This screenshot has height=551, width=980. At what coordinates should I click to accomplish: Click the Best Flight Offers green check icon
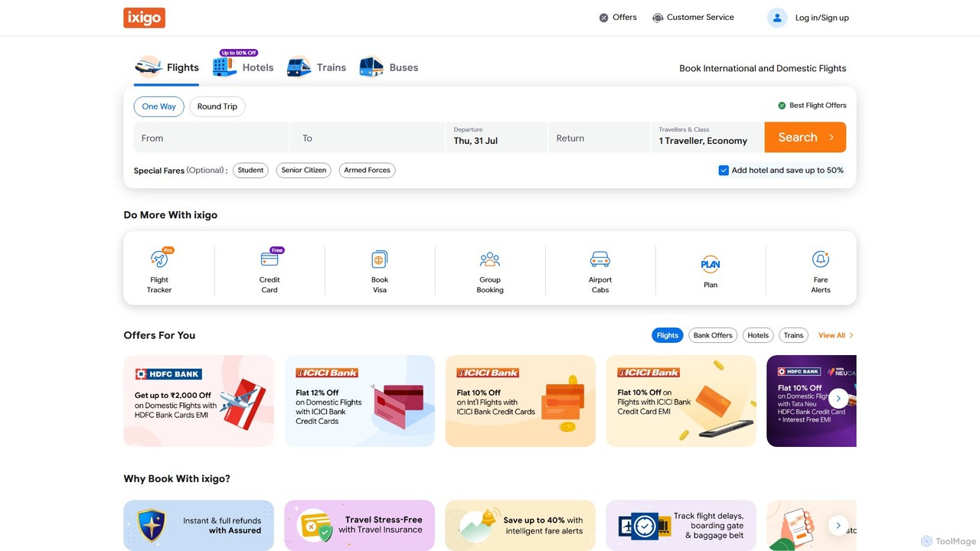[782, 106]
